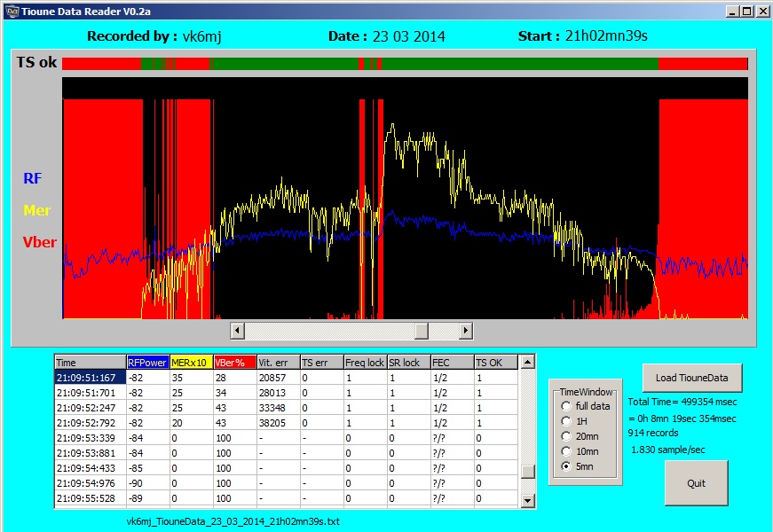Image resolution: width=773 pixels, height=532 pixels.
Task: Click the VBer% column header
Action: click(x=233, y=362)
